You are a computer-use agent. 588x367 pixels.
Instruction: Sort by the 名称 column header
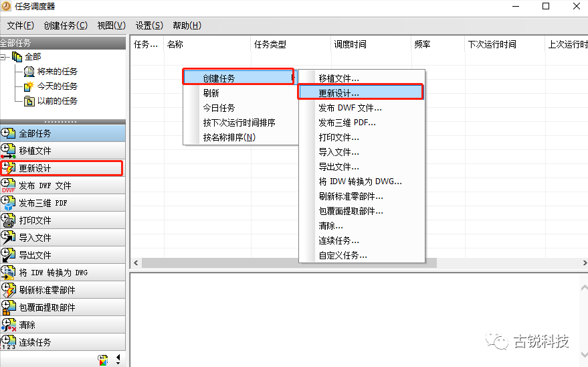coord(207,44)
